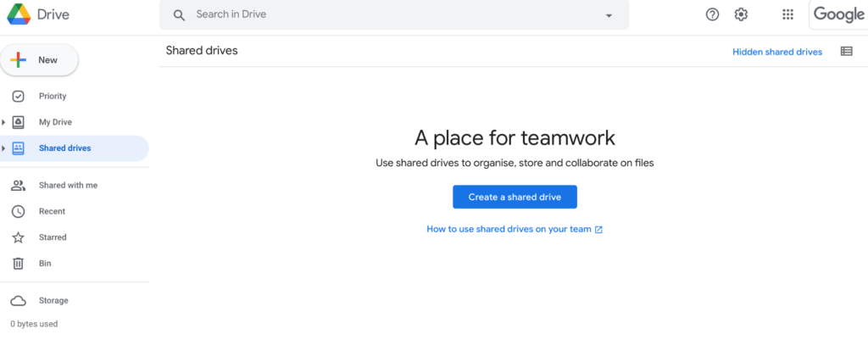Click the Recent clock icon
The height and width of the screenshot is (351, 868).
[19, 211]
